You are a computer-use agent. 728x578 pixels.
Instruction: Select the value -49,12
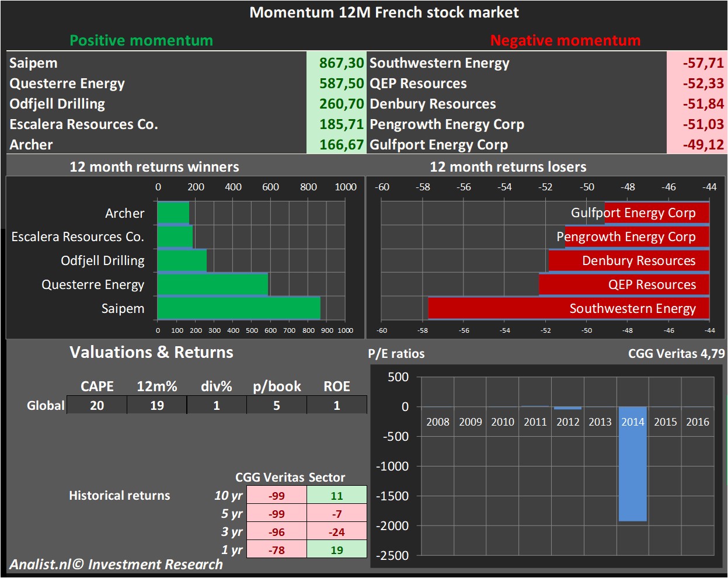703,145
